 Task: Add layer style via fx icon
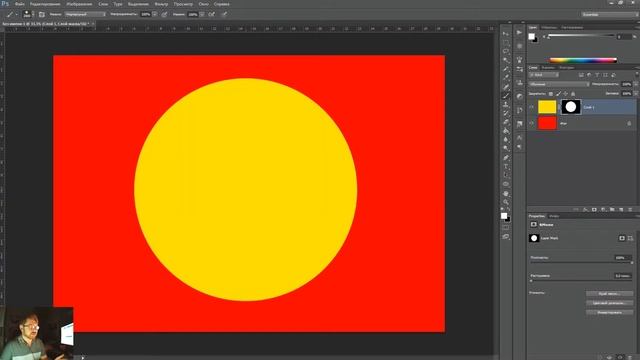[585, 209]
